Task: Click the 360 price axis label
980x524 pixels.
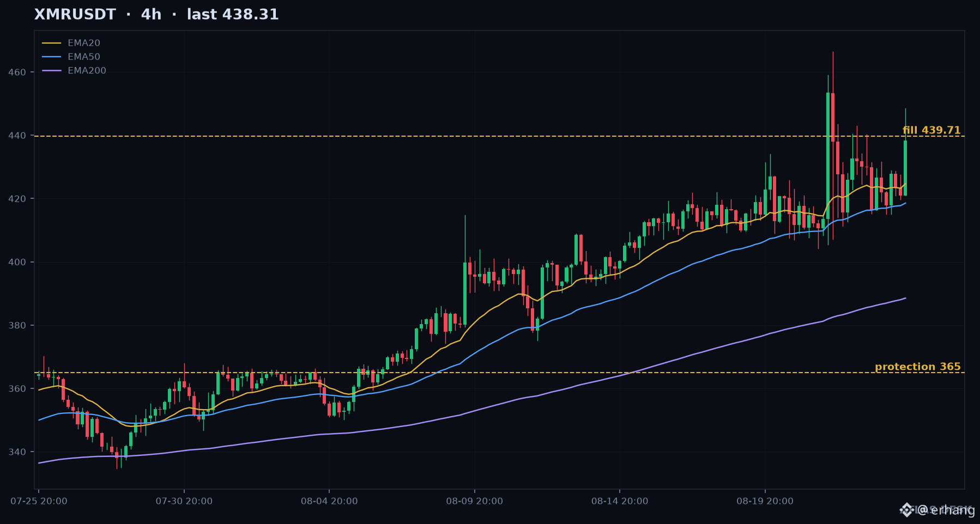Action: (17, 389)
